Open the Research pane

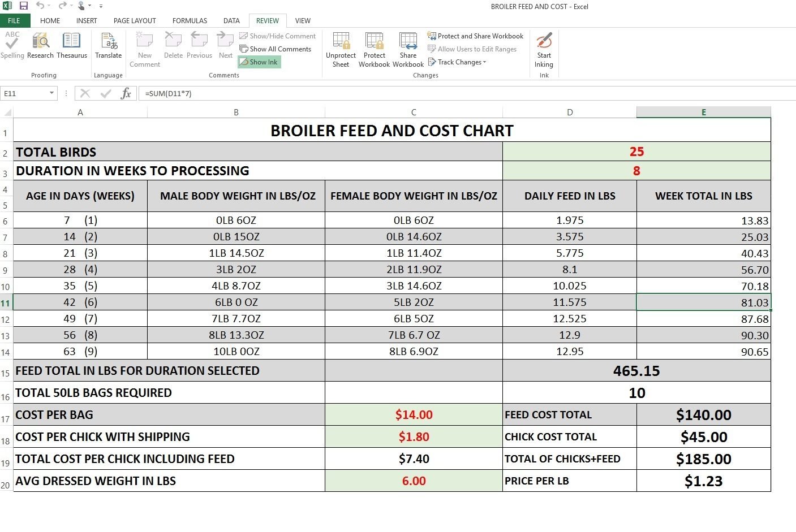(x=40, y=45)
